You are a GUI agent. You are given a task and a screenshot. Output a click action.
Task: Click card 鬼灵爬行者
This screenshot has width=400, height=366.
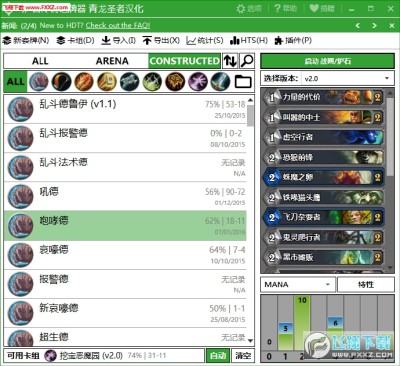[323, 237]
